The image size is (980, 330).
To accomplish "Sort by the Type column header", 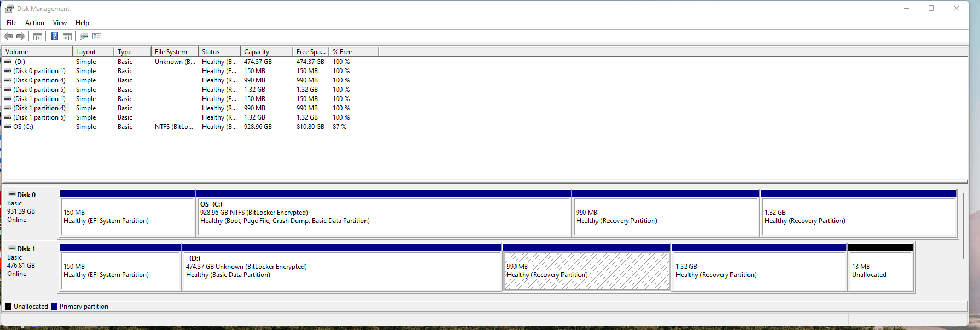I will coord(132,52).
